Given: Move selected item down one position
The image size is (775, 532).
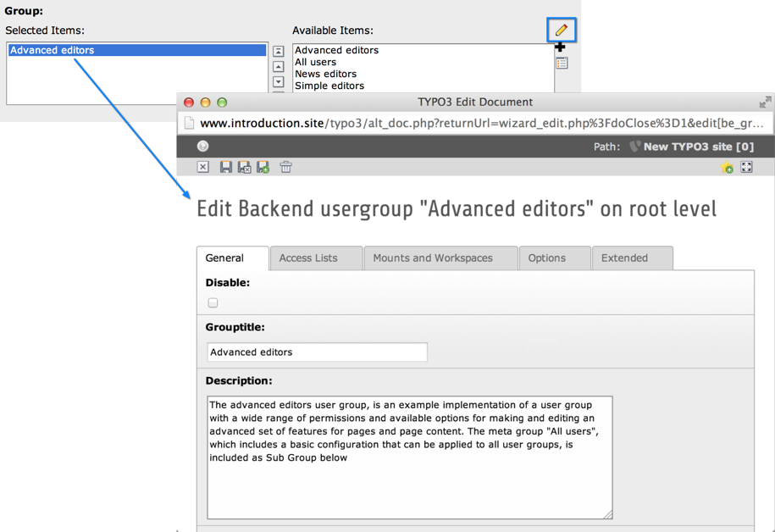Looking at the screenshot, I should (279, 81).
